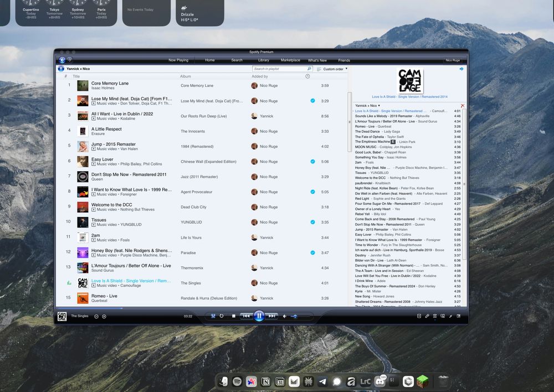The image size is (554, 392).
Task: Toggle saved checkmark for Easy Lover
Action: click(x=312, y=161)
